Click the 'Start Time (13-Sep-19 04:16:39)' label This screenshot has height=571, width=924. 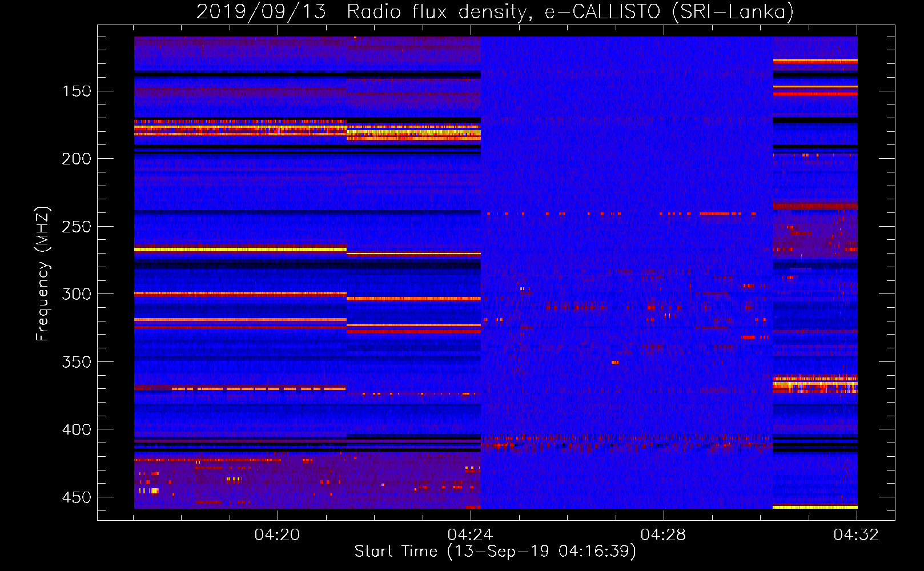tap(495, 552)
